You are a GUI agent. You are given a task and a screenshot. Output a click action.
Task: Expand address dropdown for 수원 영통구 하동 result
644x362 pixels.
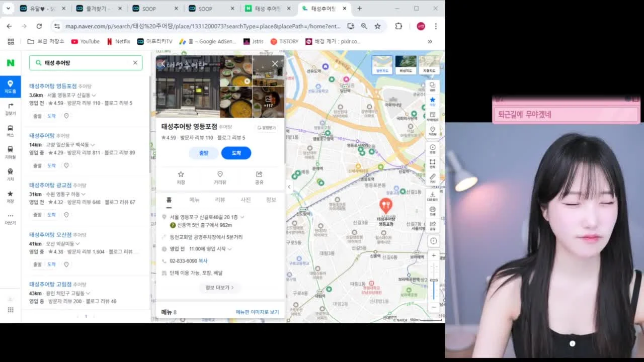pyautogui.click(x=84, y=194)
